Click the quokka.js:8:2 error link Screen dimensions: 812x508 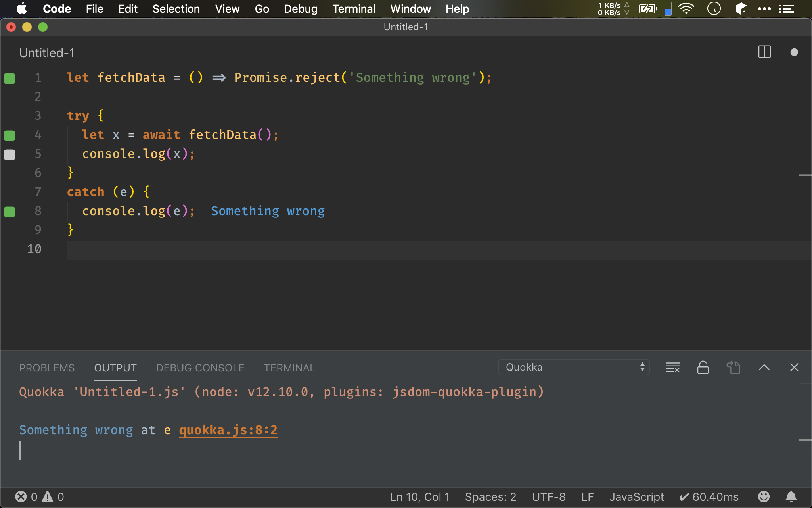click(228, 429)
